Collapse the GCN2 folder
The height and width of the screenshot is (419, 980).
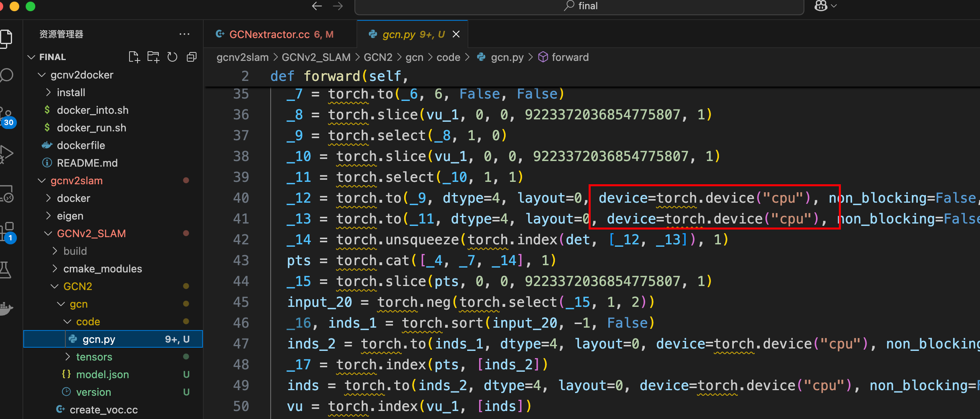[78, 286]
